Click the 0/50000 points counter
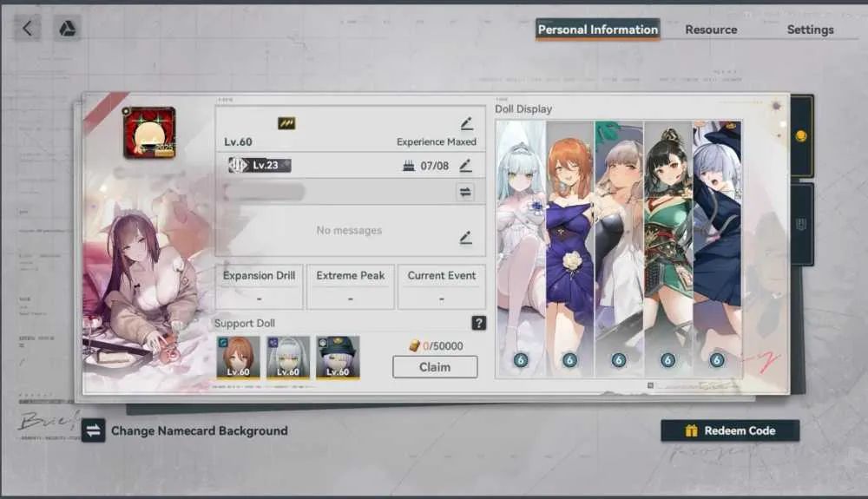868x499 pixels. [x=443, y=345]
